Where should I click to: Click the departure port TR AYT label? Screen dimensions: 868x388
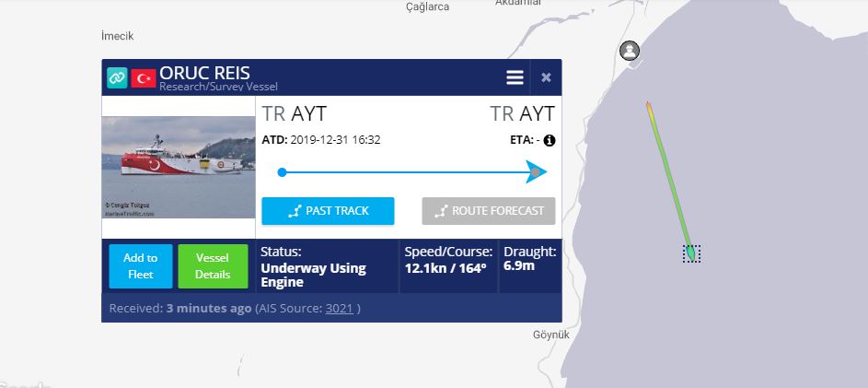294,113
